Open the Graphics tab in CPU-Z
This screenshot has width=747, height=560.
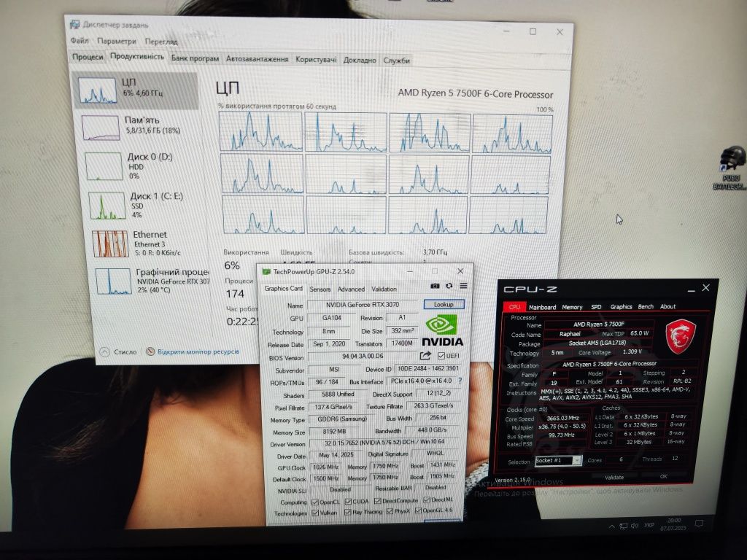(x=621, y=307)
